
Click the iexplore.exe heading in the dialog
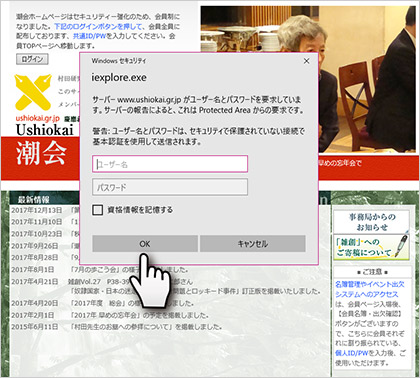pos(119,78)
